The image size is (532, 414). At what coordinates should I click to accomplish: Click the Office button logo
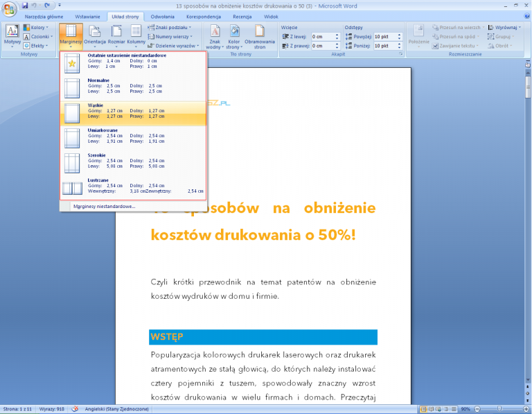pyautogui.click(x=10, y=8)
